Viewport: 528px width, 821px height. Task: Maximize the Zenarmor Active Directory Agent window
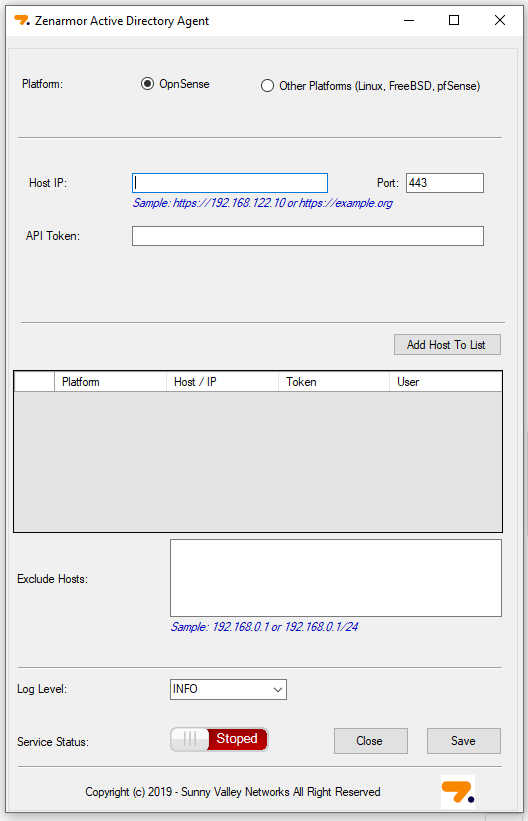[x=454, y=20]
